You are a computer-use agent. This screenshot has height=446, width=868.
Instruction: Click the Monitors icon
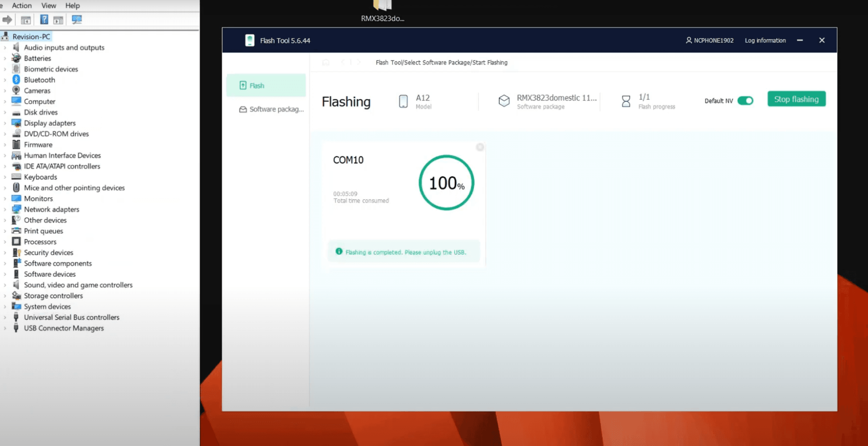click(16, 198)
